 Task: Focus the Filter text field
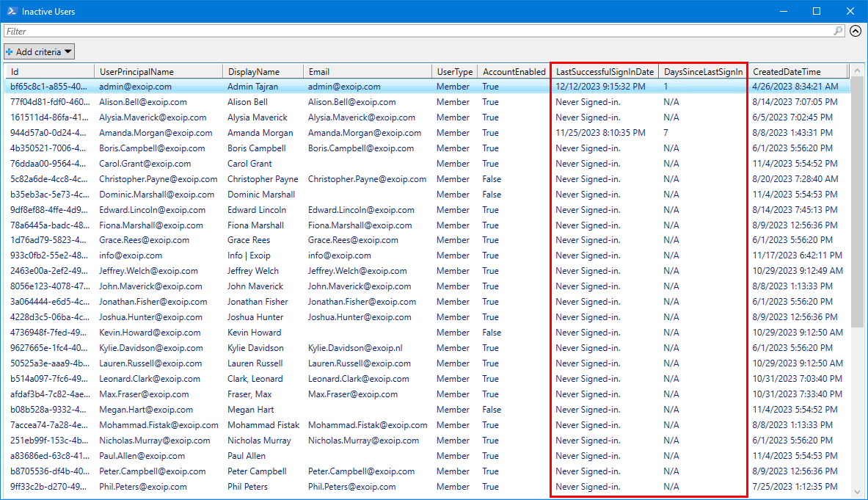pyautogui.click(x=418, y=31)
